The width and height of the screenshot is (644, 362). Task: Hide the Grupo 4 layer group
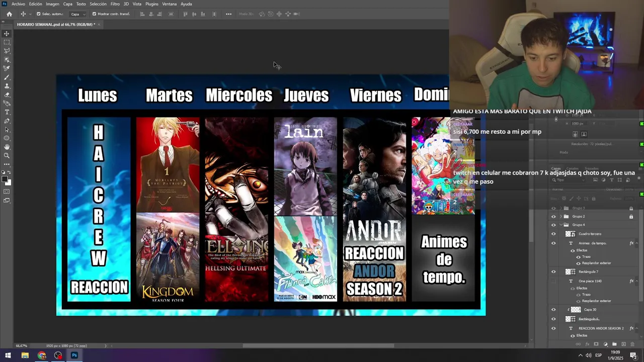pyautogui.click(x=553, y=225)
